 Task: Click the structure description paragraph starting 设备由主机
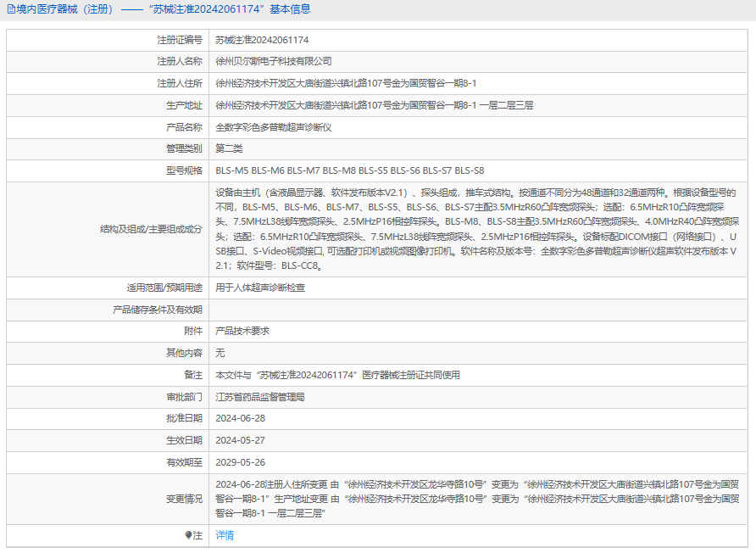point(477,229)
